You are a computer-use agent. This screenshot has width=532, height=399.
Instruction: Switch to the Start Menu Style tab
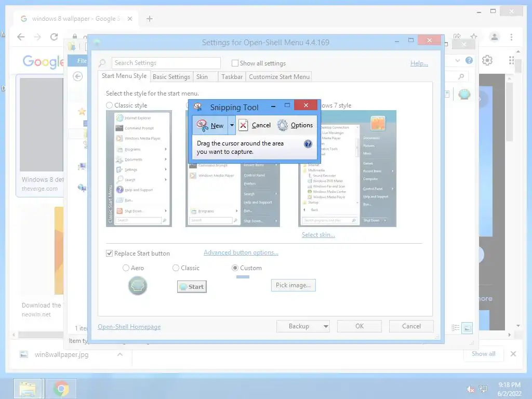(124, 76)
